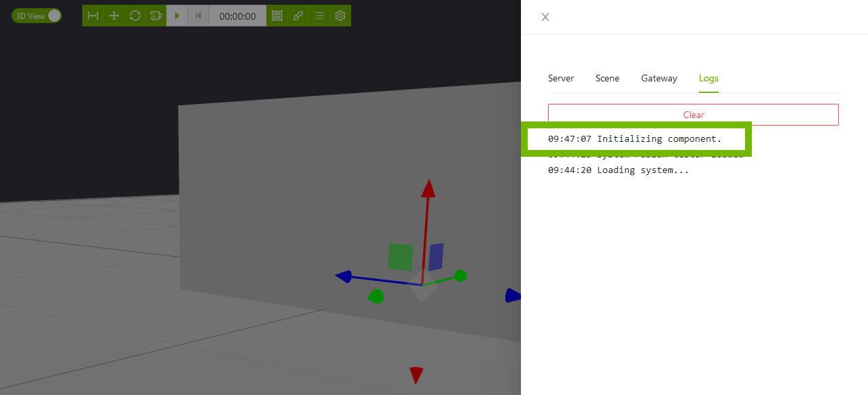Switch to the Server tab
Viewport: 868px width, 395px height.
tap(561, 79)
